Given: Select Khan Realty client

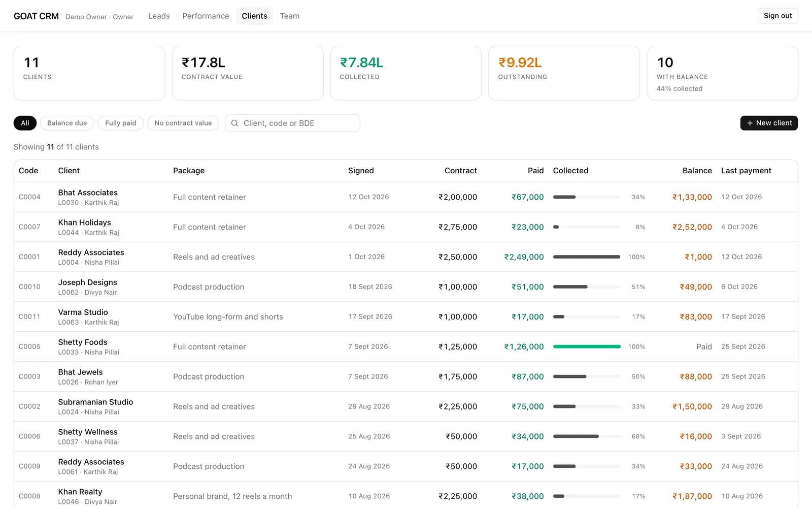Looking at the screenshot, I should pyautogui.click(x=80, y=492).
